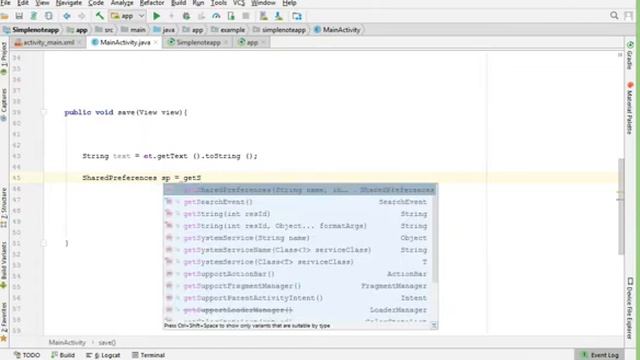Toggle the Structure tool window
The height and width of the screenshot is (360, 640).
(x=4, y=207)
